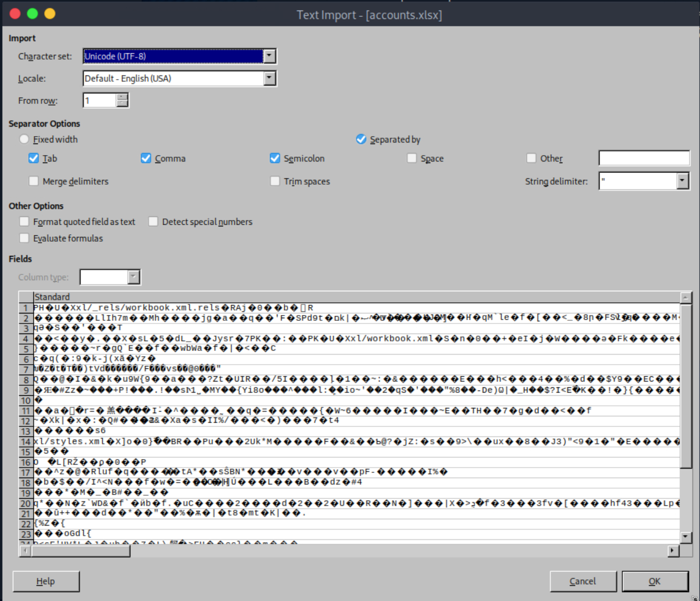This screenshot has height=601, width=700.
Task: Enable the Space separator
Action: pos(411,158)
